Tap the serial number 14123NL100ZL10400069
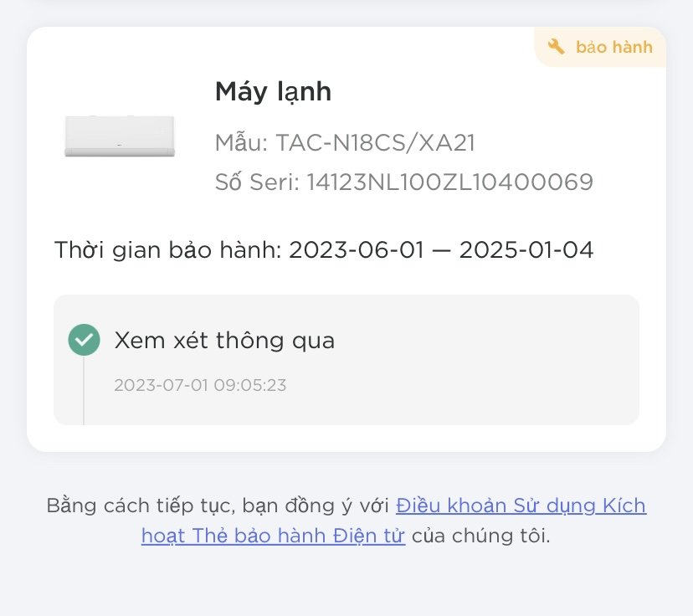Screen dimensions: 693x616 pyautogui.click(x=449, y=182)
